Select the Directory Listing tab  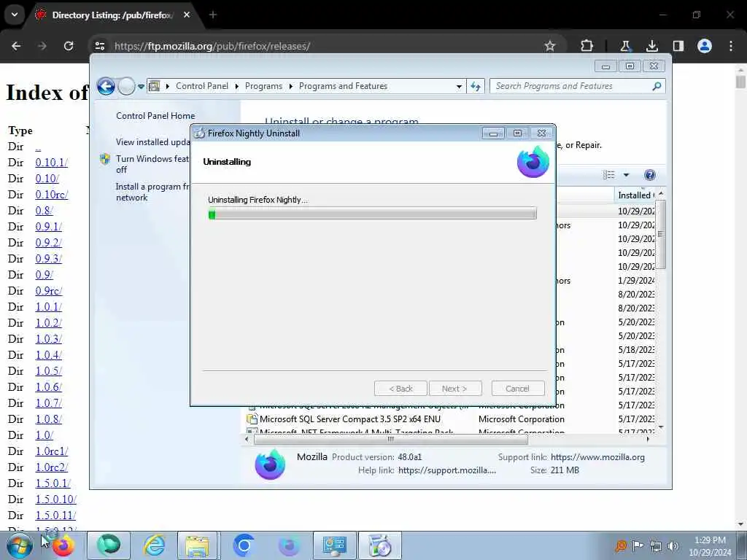click(x=112, y=15)
